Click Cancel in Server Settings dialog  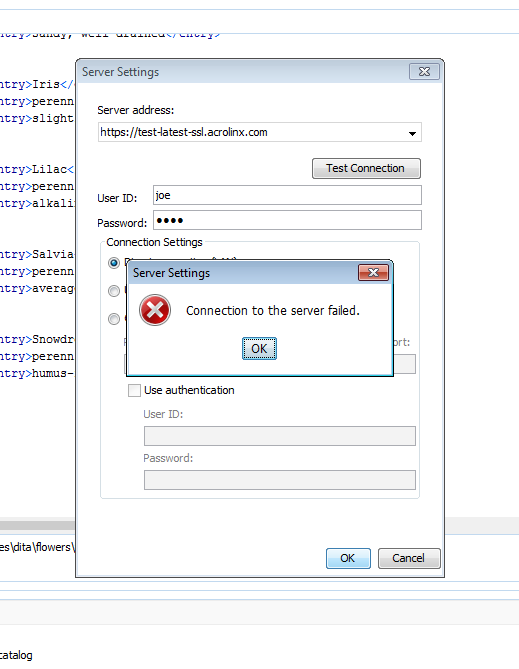[409, 558]
